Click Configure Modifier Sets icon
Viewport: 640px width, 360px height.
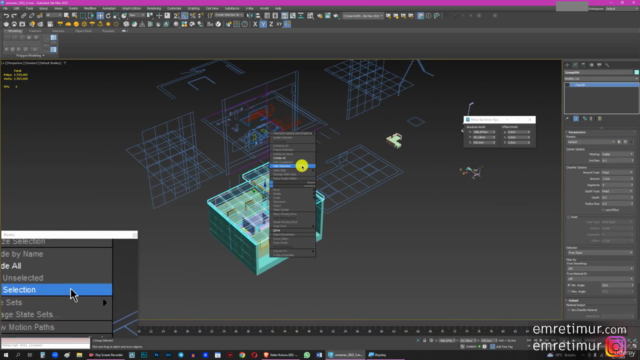pyautogui.click(x=600, y=119)
